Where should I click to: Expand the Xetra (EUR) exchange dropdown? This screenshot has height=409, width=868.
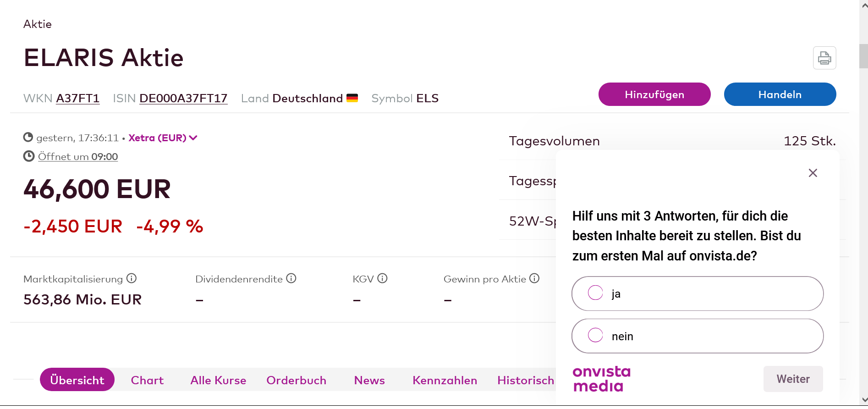click(x=163, y=138)
